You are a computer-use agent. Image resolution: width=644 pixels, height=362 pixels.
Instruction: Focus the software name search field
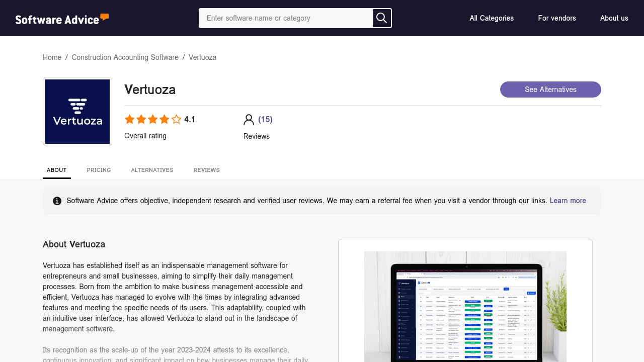[x=286, y=18]
